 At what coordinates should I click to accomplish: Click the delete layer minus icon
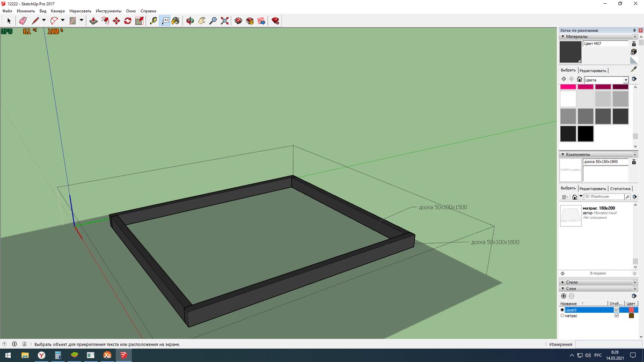[572, 296]
